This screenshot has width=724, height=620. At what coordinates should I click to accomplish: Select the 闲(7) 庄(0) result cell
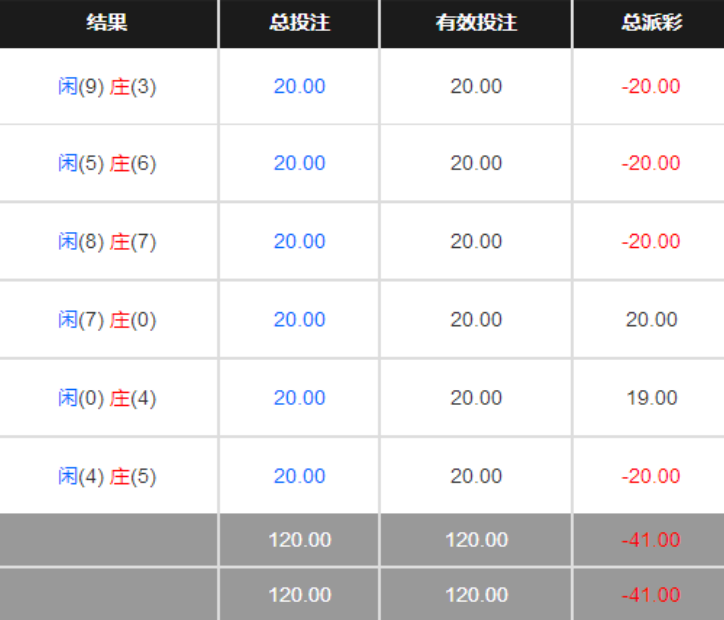pos(107,319)
